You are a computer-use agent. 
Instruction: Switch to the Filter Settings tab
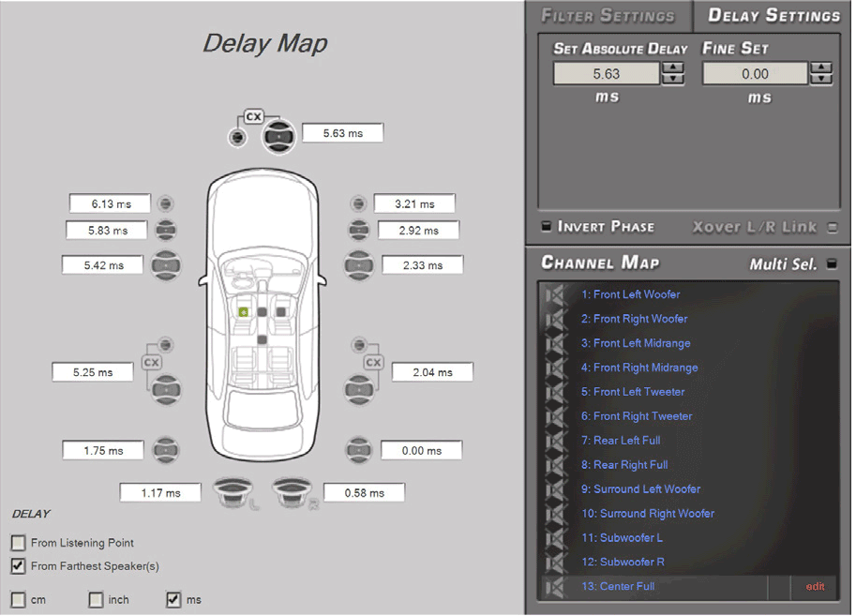coord(608,15)
